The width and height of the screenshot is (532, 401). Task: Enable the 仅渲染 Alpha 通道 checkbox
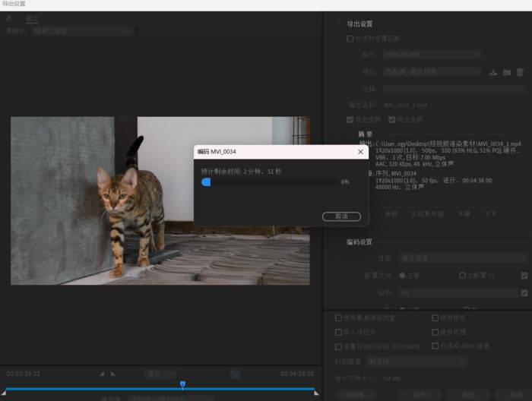(435, 346)
